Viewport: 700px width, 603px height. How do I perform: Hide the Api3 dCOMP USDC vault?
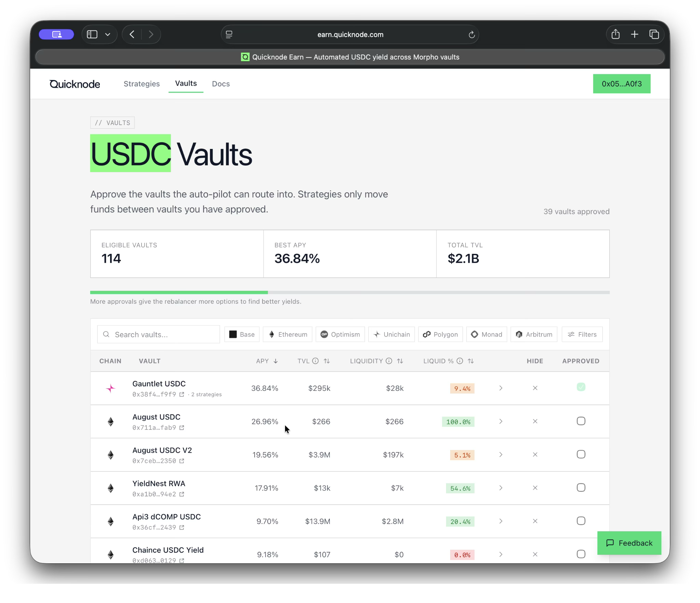pyautogui.click(x=535, y=521)
